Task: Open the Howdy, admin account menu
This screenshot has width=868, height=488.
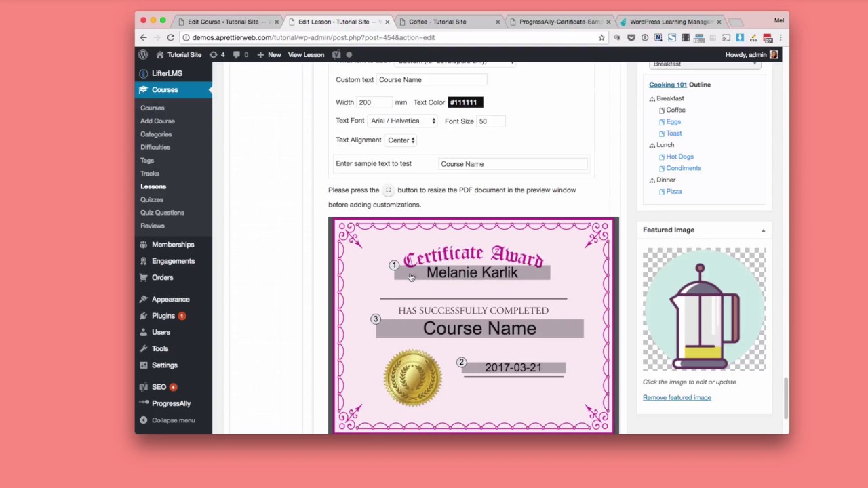Action: [751, 54]
